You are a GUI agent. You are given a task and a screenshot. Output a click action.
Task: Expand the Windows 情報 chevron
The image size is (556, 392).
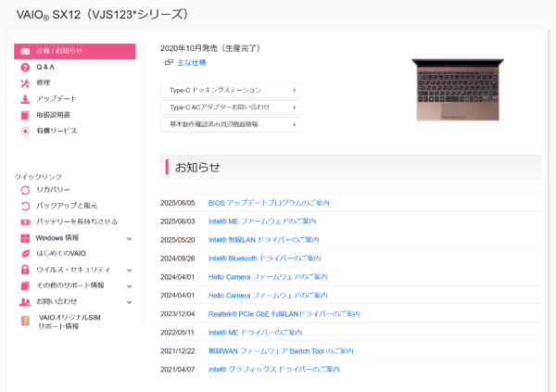[129, 239]
